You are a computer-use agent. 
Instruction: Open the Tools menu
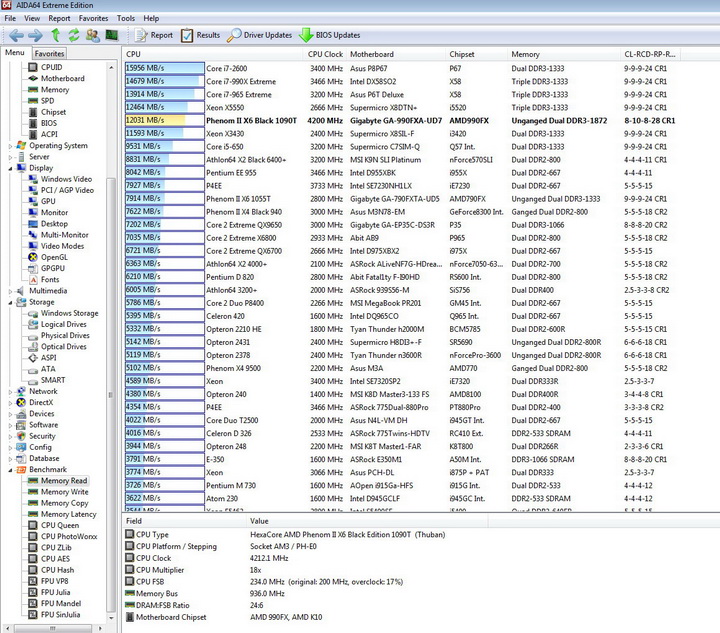pos(125,18)
